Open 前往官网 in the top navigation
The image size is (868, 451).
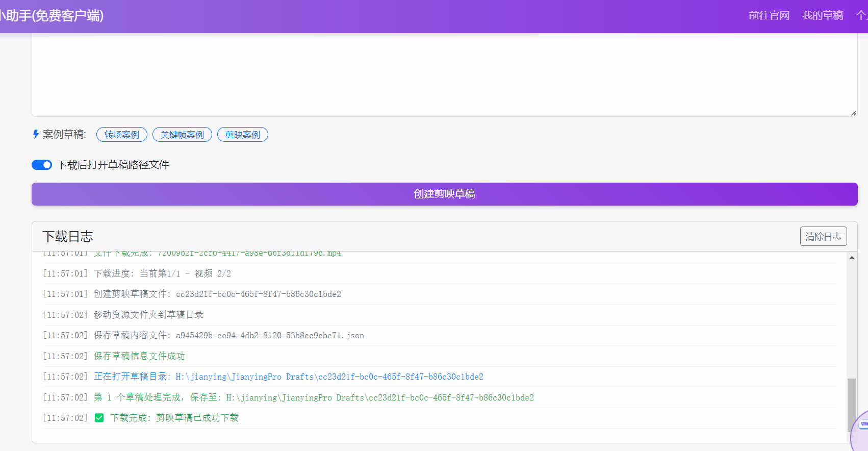769,16
